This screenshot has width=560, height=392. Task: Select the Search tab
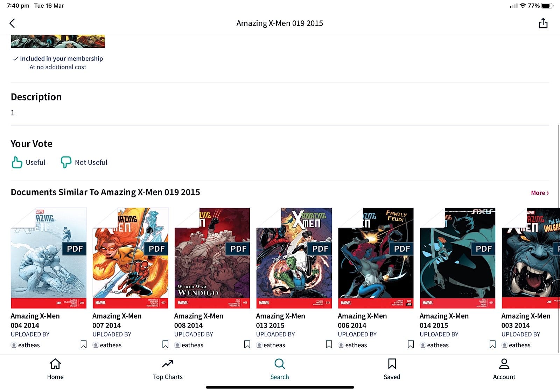click(280, 369)
